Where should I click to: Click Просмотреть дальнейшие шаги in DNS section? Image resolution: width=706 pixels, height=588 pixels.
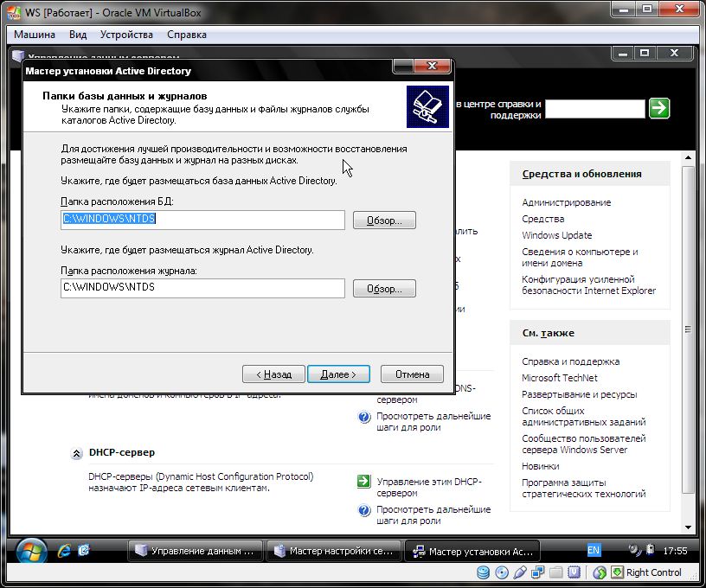coord(433,421)
